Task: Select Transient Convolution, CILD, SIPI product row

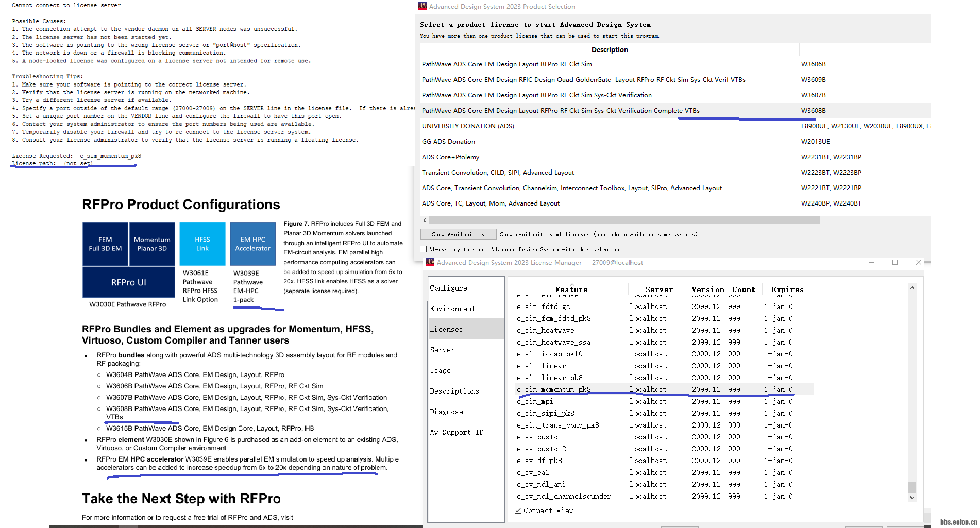Action: click(675, 173)
